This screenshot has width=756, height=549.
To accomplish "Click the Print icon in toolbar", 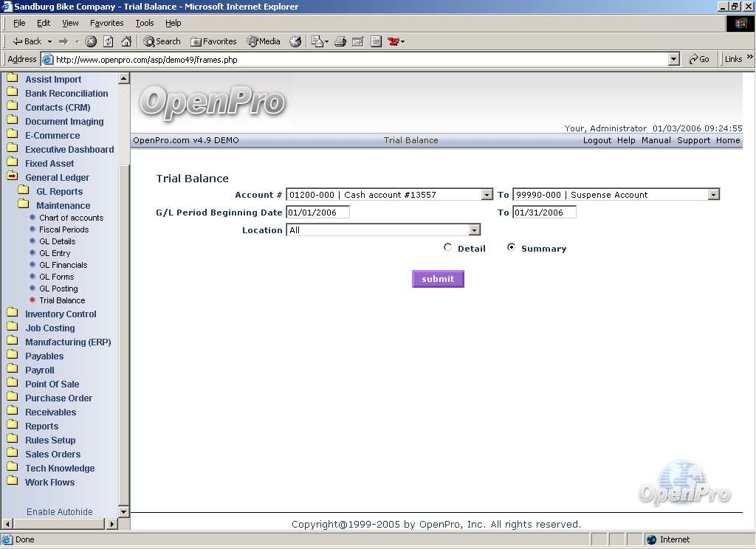I will 340,41.
